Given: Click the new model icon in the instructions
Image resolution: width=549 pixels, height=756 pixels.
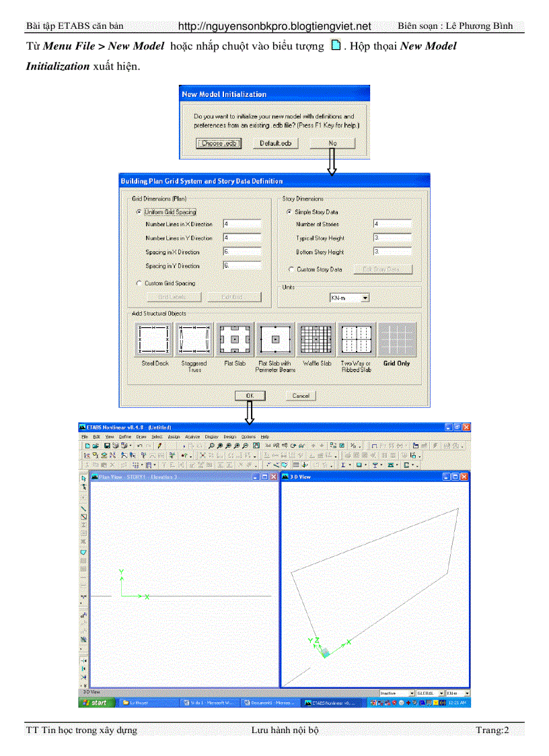Looking at the screenshot, I should [336, 46].
